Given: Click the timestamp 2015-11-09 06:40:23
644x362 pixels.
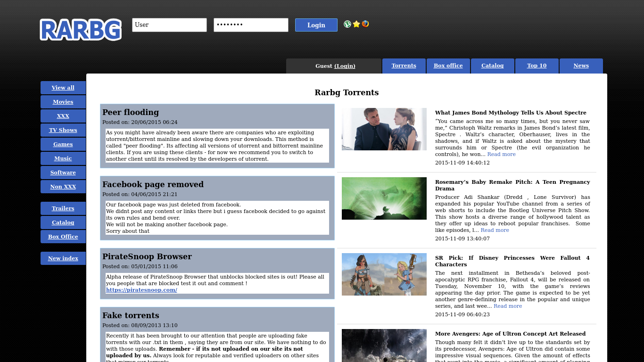Looking at the screenshot, I should tap(462, 315).
